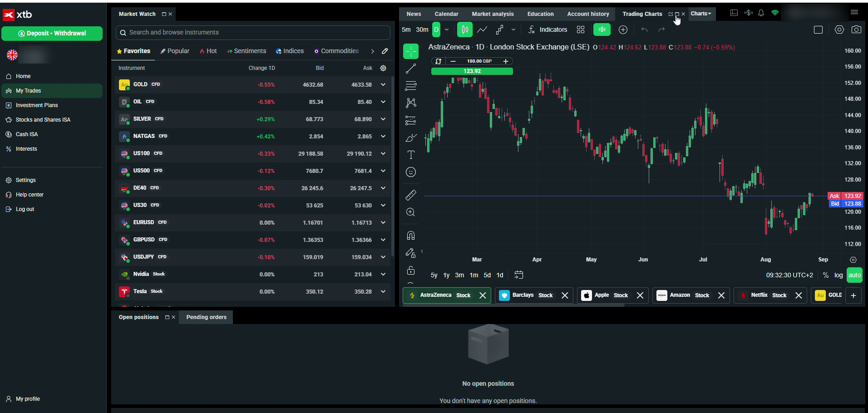Edit favorites list with pencil icon

pos(385,51)
